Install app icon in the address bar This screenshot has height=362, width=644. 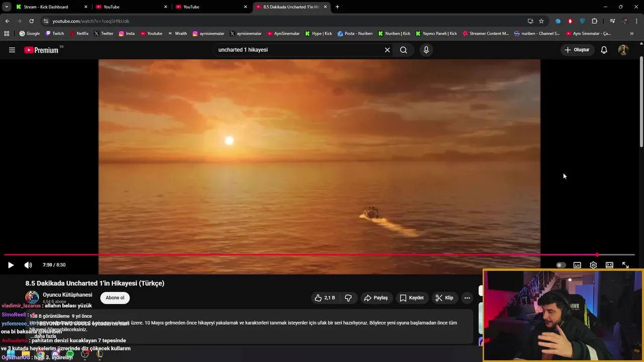(x=530, y=21)
